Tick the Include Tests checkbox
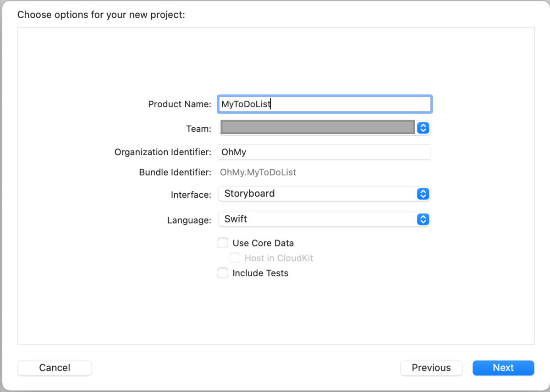 223,273
